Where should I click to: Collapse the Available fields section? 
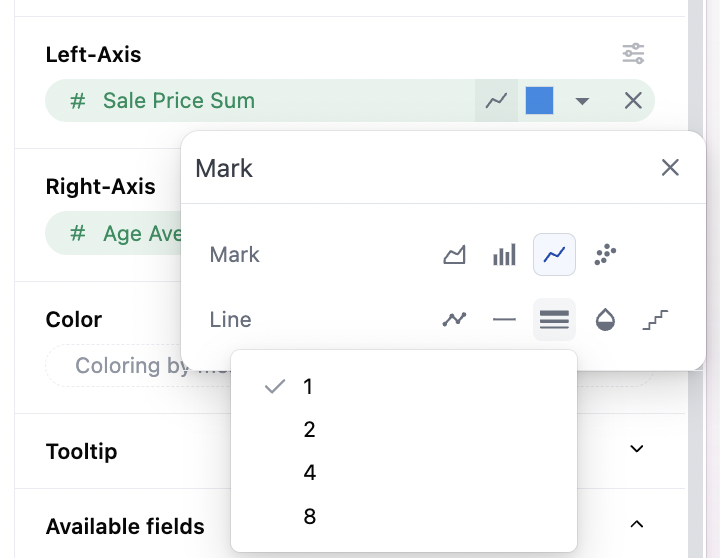(637, 524)
